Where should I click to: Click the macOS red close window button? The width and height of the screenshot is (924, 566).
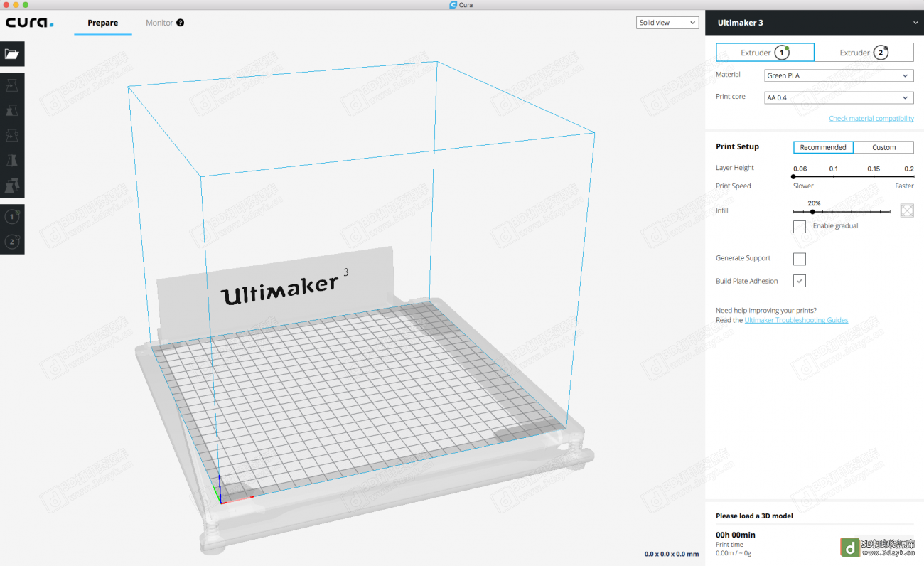[x=6, y=5]
